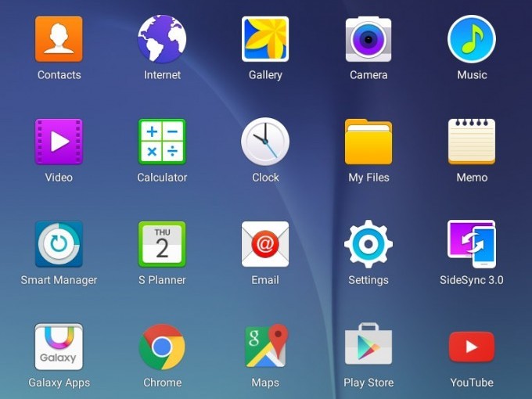The height and width of the screenshot is (399, 532).
Task: Tap the "Video" label text
Action: click(x=59, y=178)
